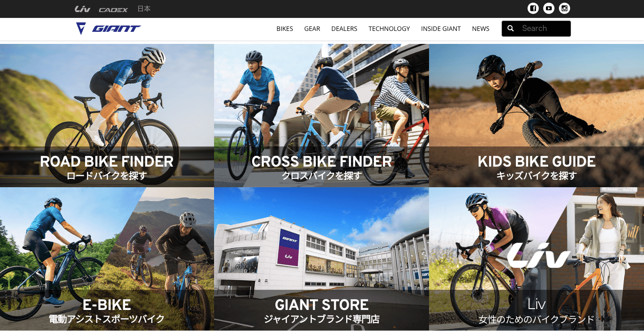The height and width of the screenshot is (331, 644).
Task: Open the YouTube social icon
Action: 549,9
